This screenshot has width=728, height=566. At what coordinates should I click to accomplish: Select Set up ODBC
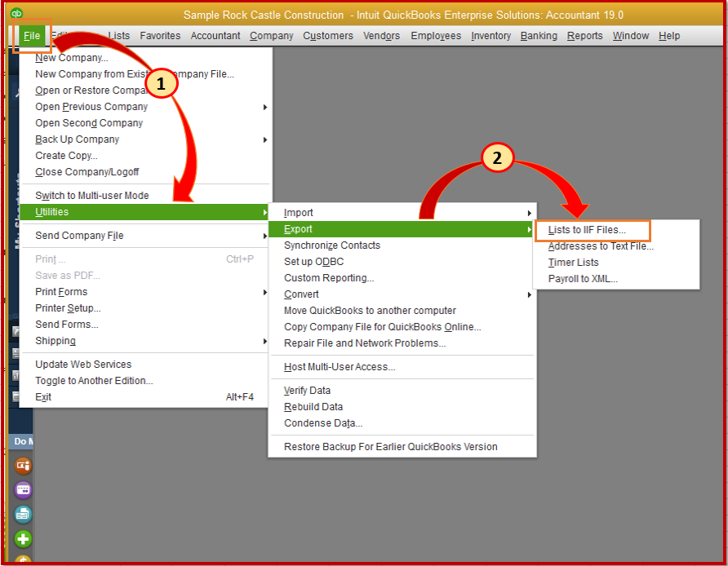[314, 262]
